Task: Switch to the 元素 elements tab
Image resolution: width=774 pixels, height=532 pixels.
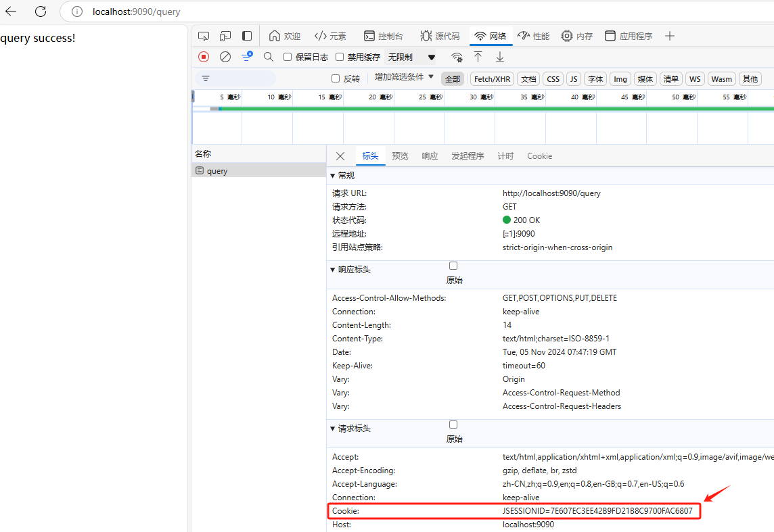Action: 330,36
